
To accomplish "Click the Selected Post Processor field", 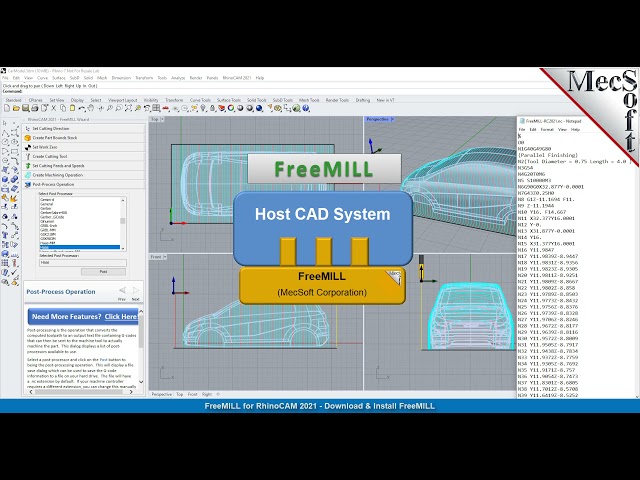I will [83, 262].
